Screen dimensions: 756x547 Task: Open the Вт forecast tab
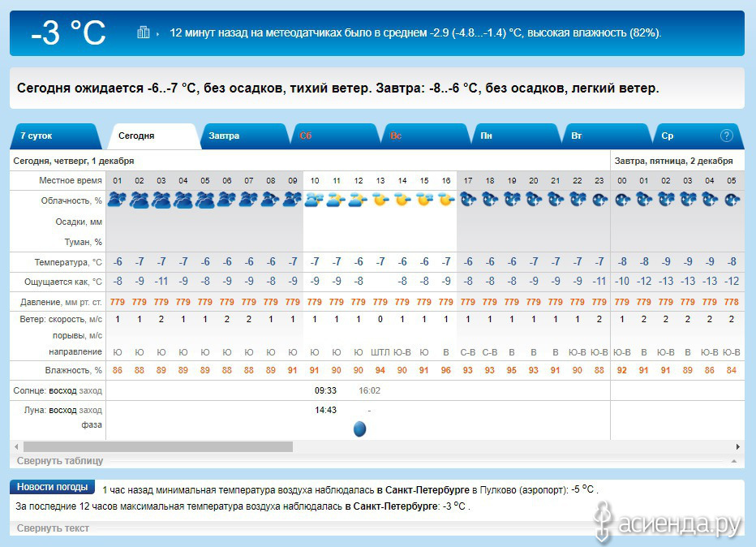[x=607, y=136]
